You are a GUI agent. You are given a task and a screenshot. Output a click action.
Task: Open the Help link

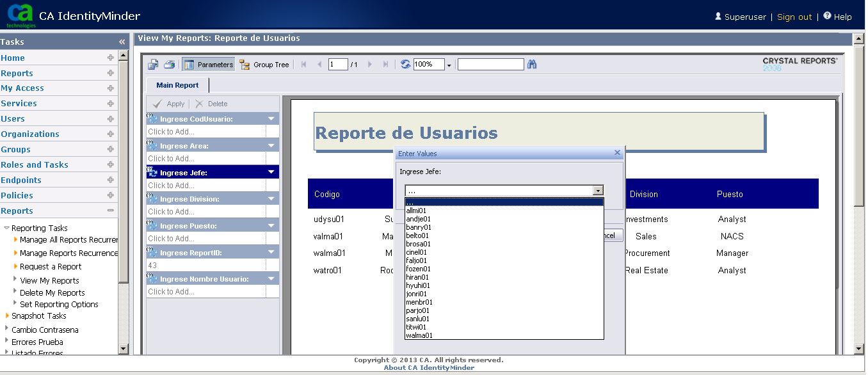point(842,17)
